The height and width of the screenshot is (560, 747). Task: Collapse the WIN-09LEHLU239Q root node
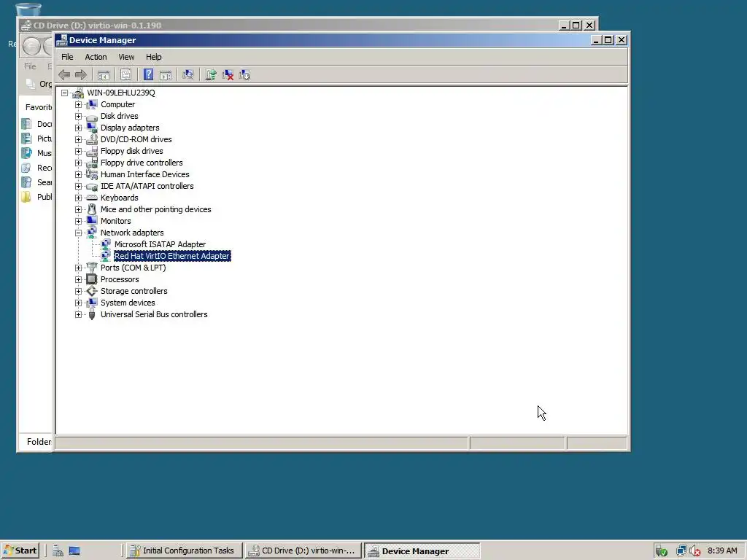pos(64,93)
